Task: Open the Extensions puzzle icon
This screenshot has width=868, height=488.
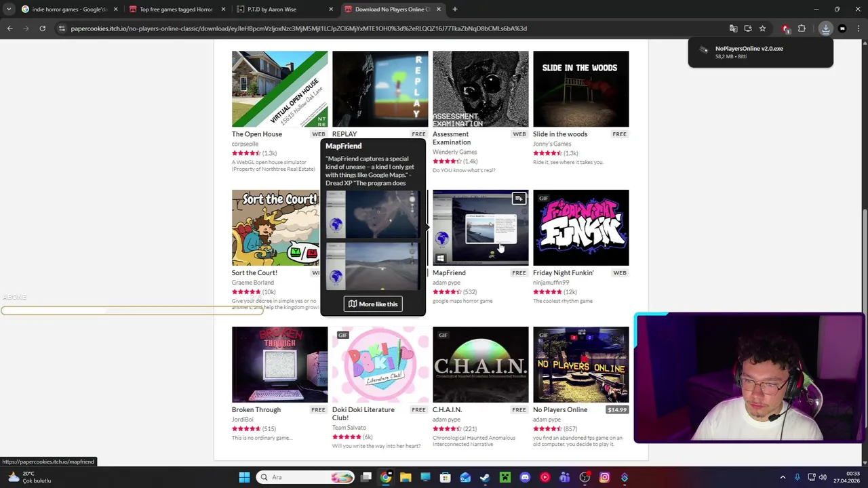Action: pyautogui.click(x=802, y=28)
